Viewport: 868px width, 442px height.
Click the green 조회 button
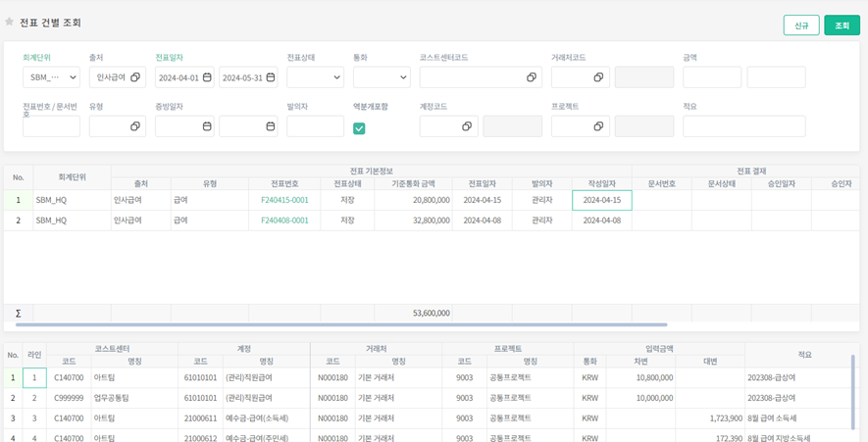click(842, 25)
